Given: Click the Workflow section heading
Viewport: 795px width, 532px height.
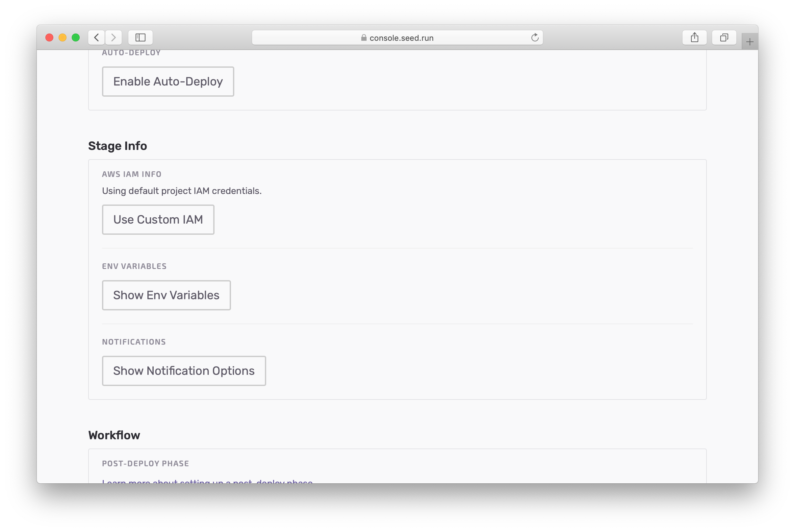Looking at the screenshot, I should [x=114, y=435].
